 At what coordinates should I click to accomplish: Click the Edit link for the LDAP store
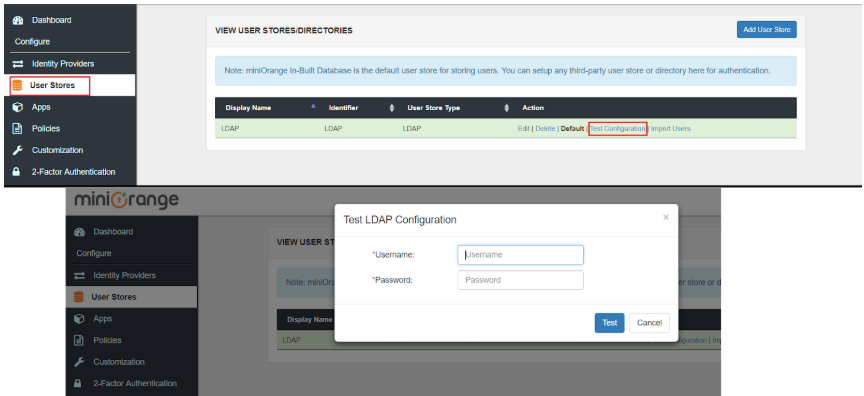click(523, 129)
